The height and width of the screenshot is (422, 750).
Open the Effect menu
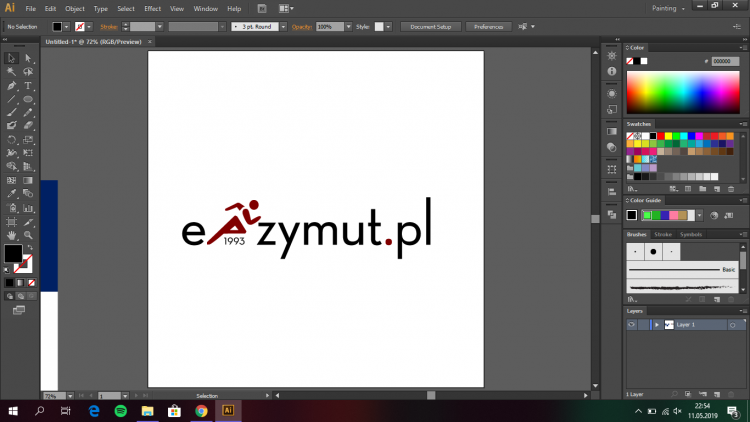pos(152,8)
